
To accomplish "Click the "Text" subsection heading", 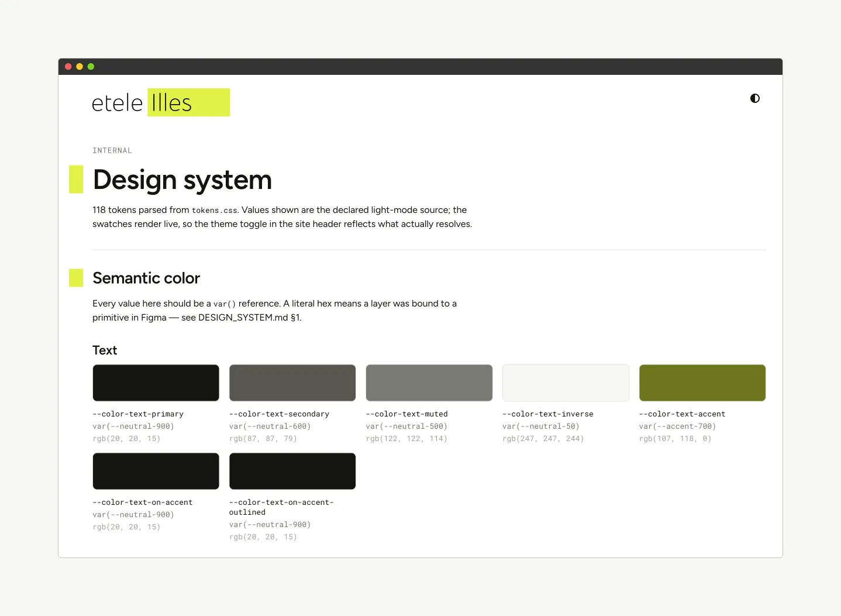I will [105, 350].
